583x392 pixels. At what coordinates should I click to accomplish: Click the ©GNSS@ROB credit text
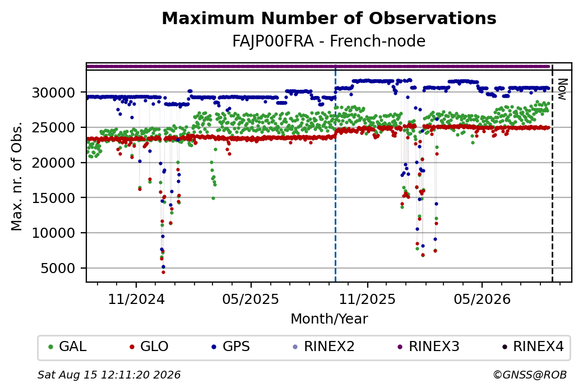point(530,375)
